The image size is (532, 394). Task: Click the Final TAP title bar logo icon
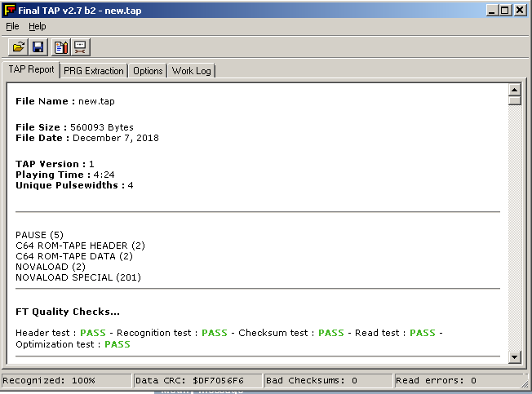tap(10, 10)
